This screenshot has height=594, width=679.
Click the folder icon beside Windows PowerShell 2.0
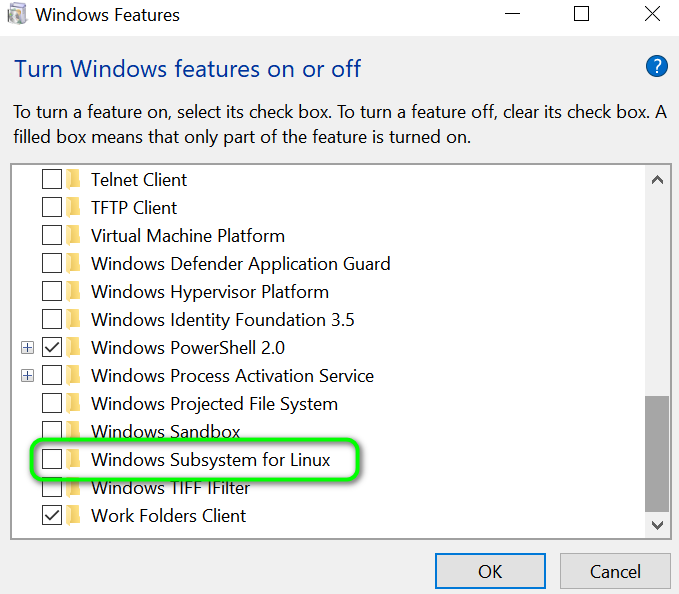tap(73, 348)
